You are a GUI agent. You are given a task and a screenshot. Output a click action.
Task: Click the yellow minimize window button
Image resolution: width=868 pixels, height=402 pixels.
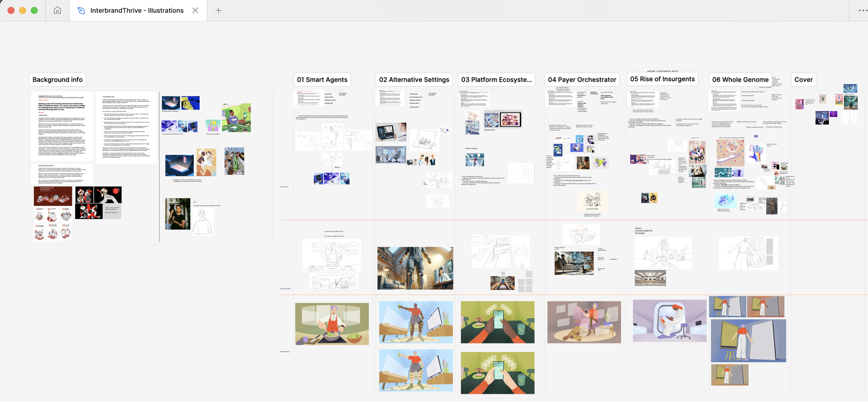[x=23, y=10]
